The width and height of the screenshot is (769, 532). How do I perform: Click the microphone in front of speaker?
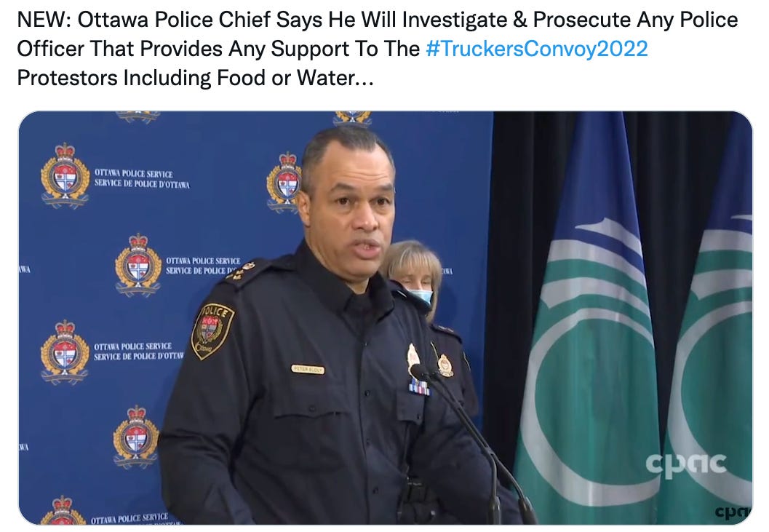click(x=419, y=372)
